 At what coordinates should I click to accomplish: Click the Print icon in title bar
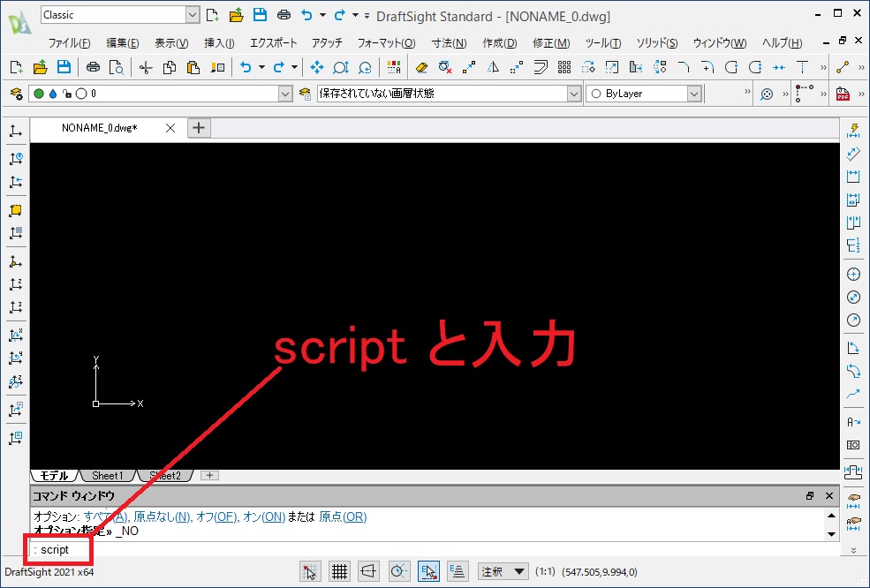click(x=284, y=15)
